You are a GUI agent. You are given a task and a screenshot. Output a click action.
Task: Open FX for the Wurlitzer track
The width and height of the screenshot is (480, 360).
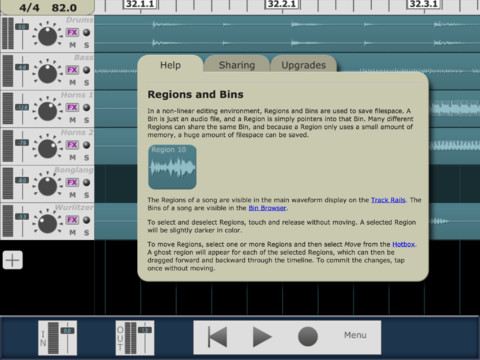click(x=72, y=220)
